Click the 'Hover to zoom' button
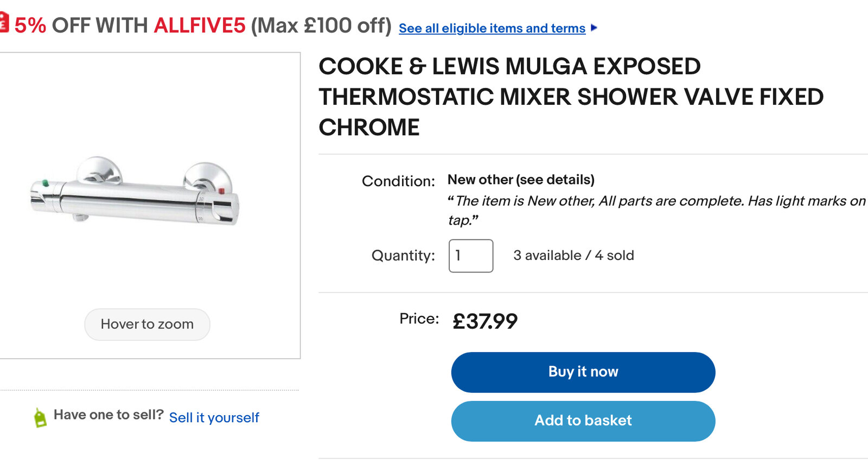Image resolution: width=868 pixels, height=464 pixels. (x=147, y=324)
